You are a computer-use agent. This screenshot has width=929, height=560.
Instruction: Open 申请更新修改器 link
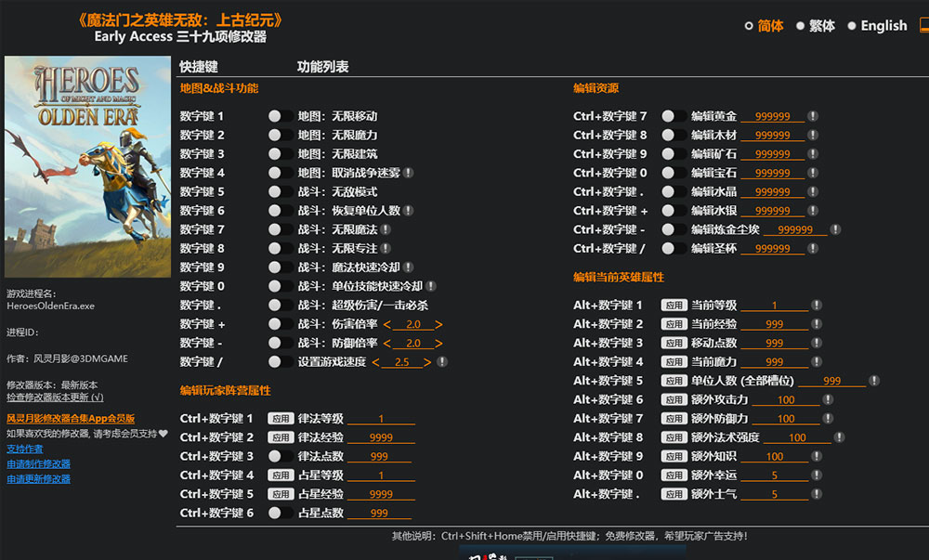pos(38,478)
